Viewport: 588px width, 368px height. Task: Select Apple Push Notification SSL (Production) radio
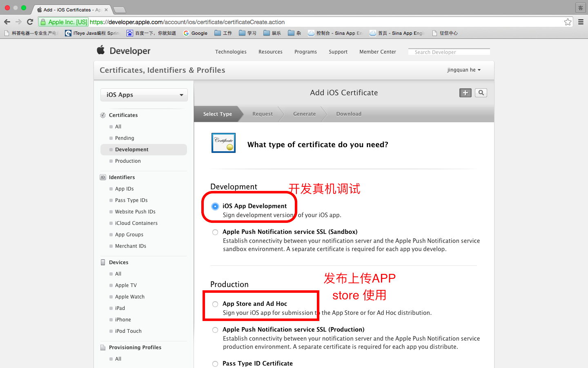(215, 330)
